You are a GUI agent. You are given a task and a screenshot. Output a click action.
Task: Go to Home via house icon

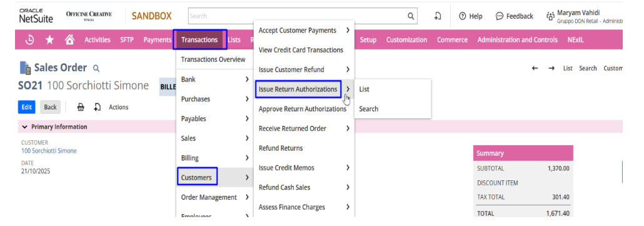(70, 39)
